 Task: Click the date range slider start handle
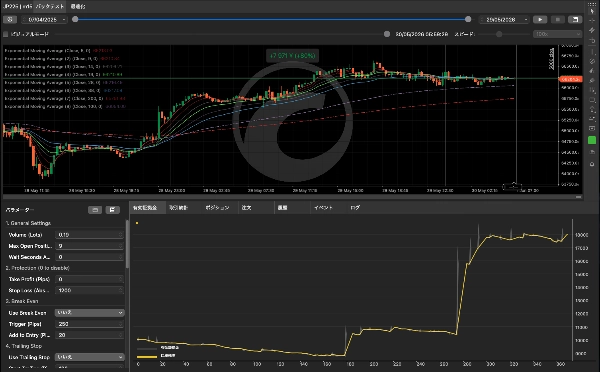(x=75, y=19)
